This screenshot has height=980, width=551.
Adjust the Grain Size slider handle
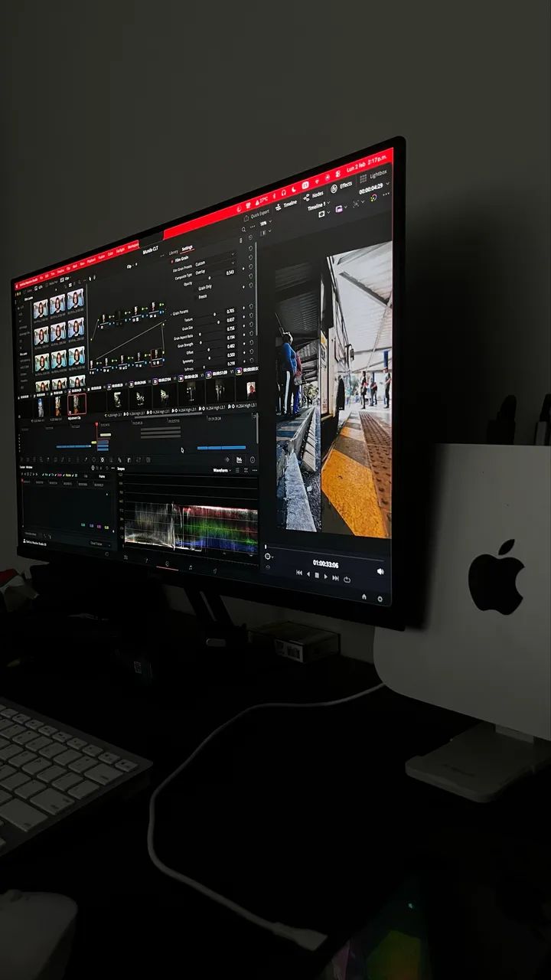218,322
